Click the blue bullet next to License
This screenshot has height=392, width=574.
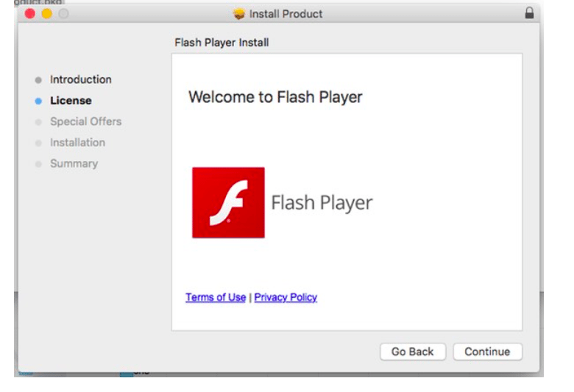(38, 101)
